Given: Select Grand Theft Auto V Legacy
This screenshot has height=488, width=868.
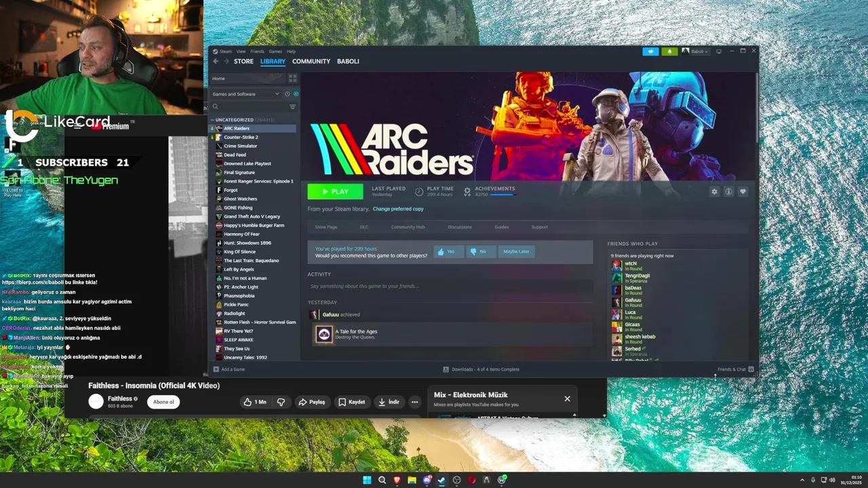Looking at the screenshot, I should tap(253, 216).
